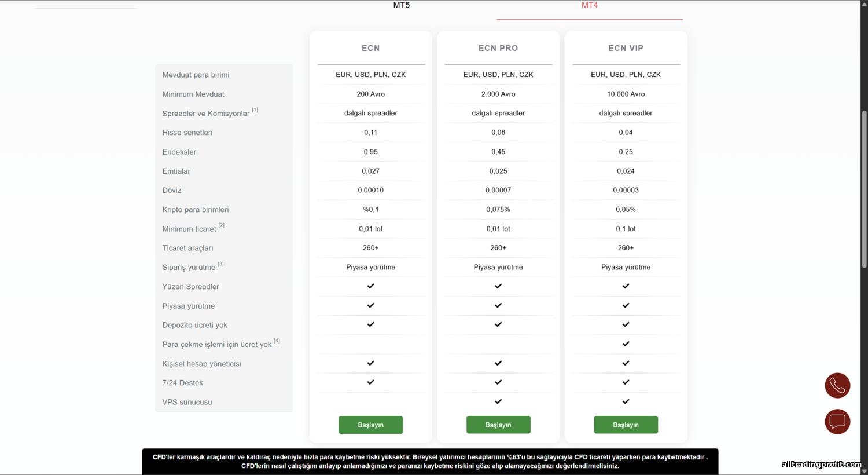Click the withdrawal fee checkmark under ECN VIP

point(626,344)
